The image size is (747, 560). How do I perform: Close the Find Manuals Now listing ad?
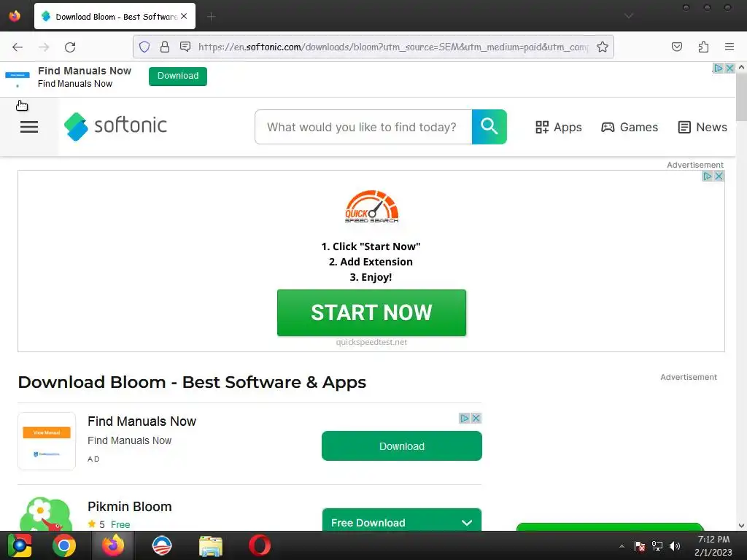[x=476, y=418]
